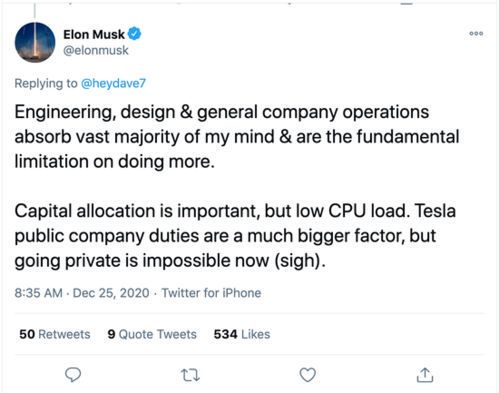
Task: Click the thread line above the avatar
Action: click(x=35, y=12)
